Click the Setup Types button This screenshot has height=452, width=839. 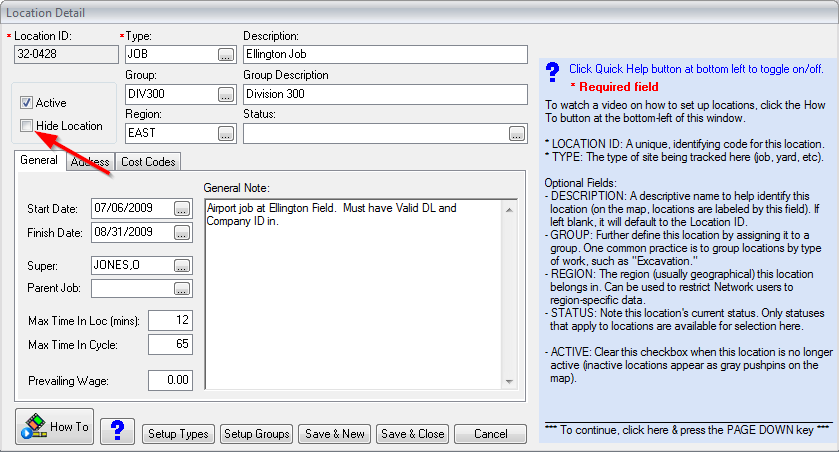(x=177, y=434)
